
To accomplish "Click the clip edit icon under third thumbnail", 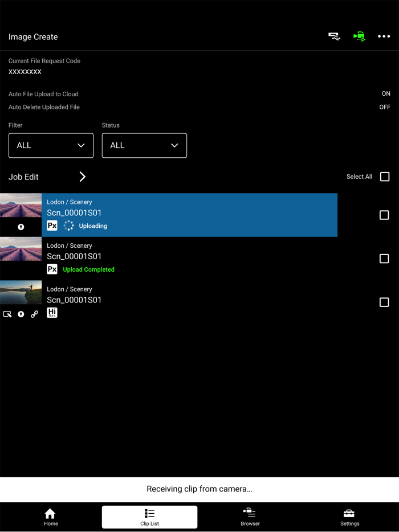I will (7, 314).
